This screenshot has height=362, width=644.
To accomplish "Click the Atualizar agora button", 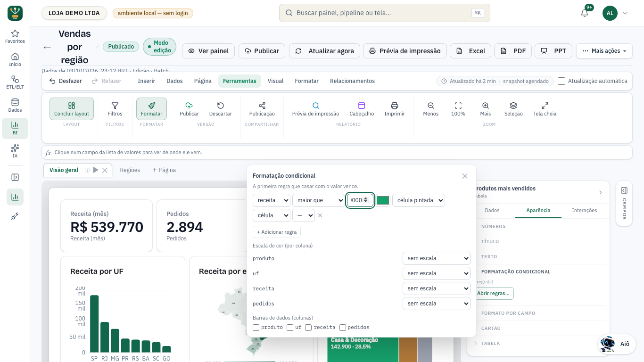I will pyautogui.click(x=325, y=51).
